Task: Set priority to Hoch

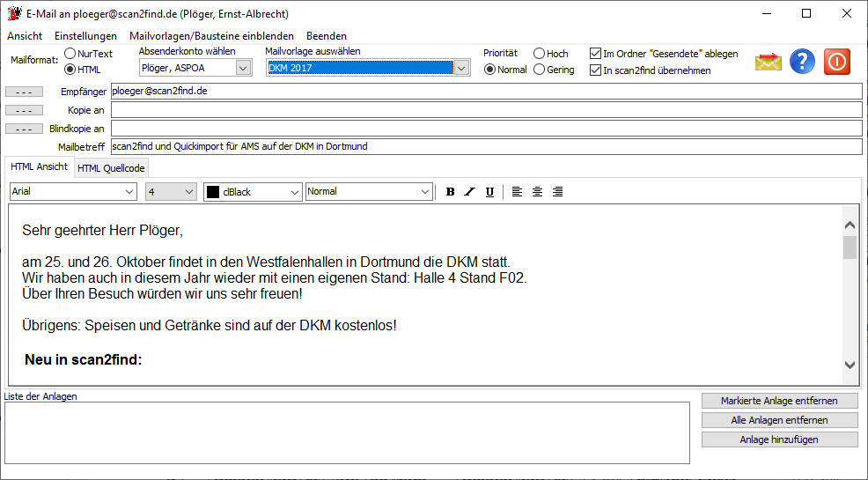Action: click(x=539, y=54)
